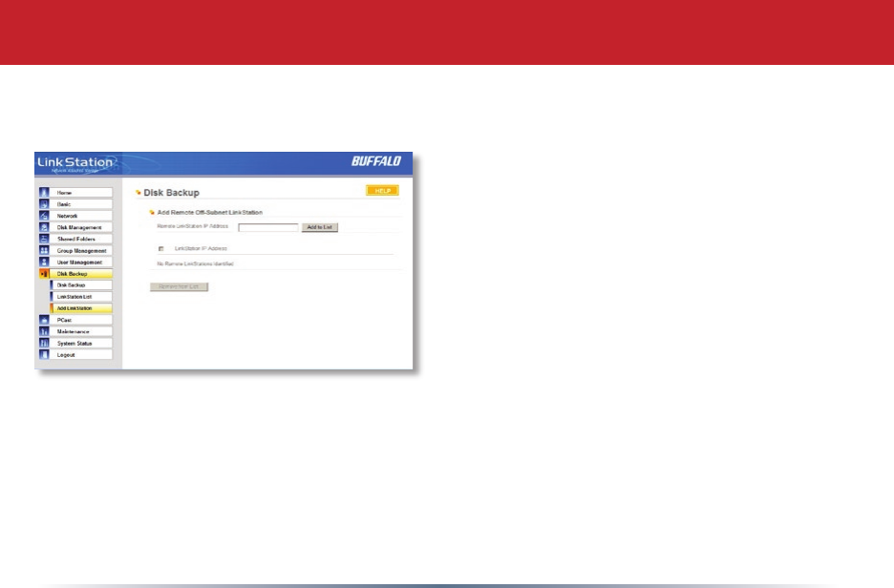Click the Maintenance icon

[44, 331]
